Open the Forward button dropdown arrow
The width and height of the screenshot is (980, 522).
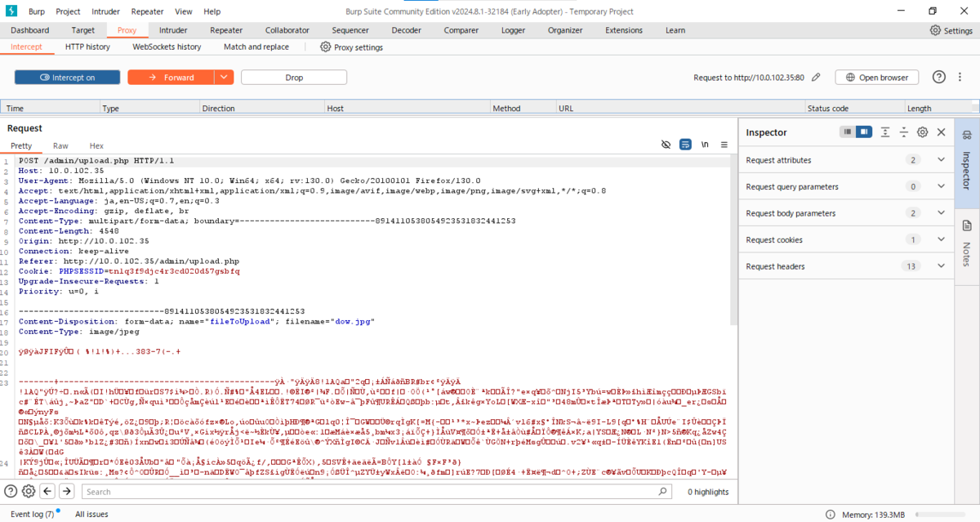point(225,78)
